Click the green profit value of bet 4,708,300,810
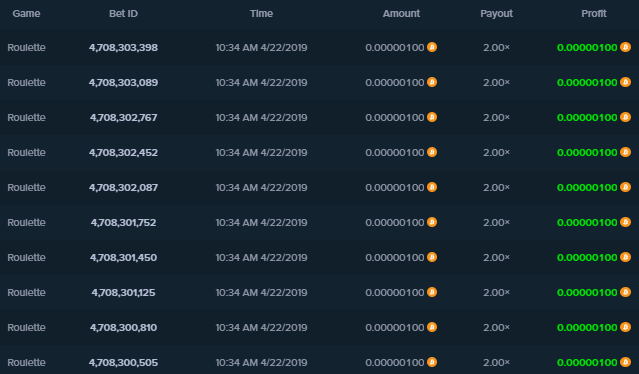 pyautogui.click(x=587, y=328)
